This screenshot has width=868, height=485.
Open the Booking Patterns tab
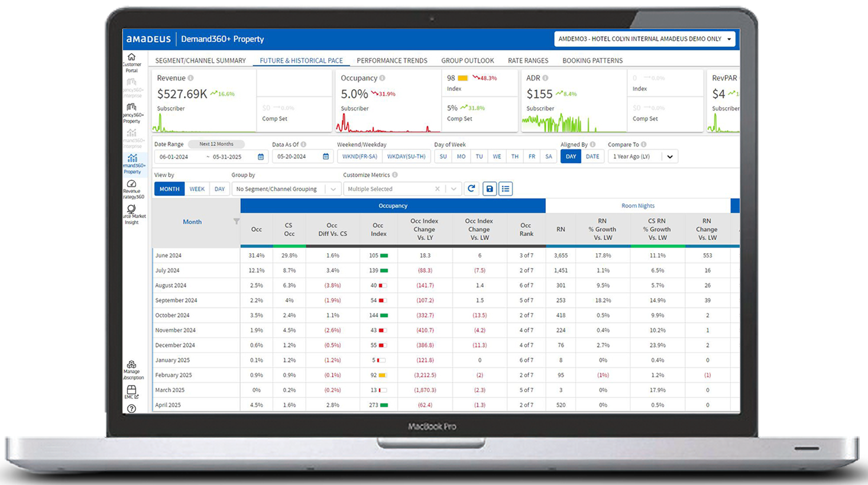click(x=592, y=60)
